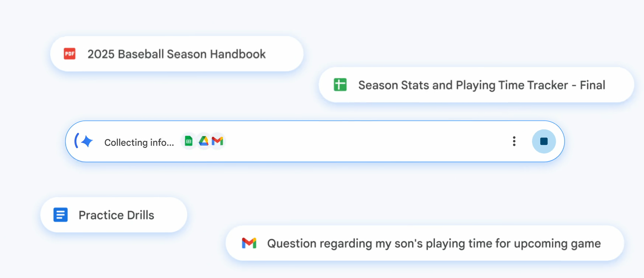Open the three-dot more options menu
This screenshot has height=278, width=644.
(x=514, y=141)
